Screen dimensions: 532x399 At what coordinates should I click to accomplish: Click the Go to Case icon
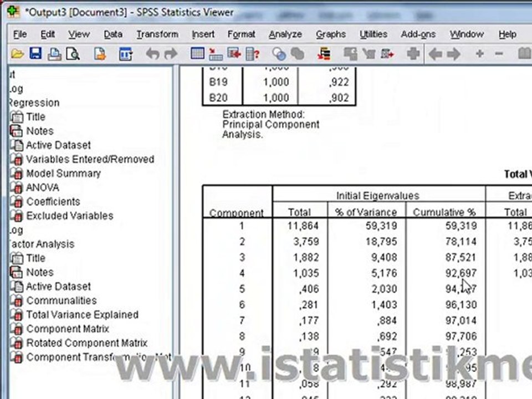point(216,54)
